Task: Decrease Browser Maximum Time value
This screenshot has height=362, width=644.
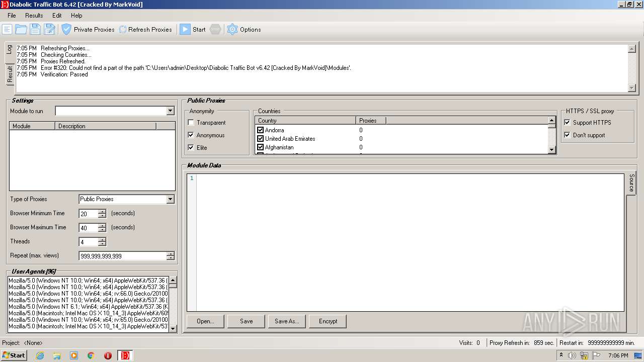Action: [x=102, y=230]
